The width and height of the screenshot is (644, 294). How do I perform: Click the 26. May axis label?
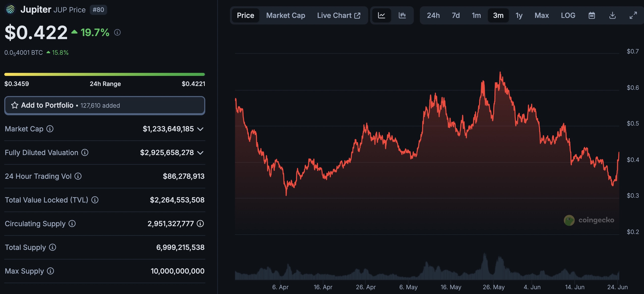(493, 287)
